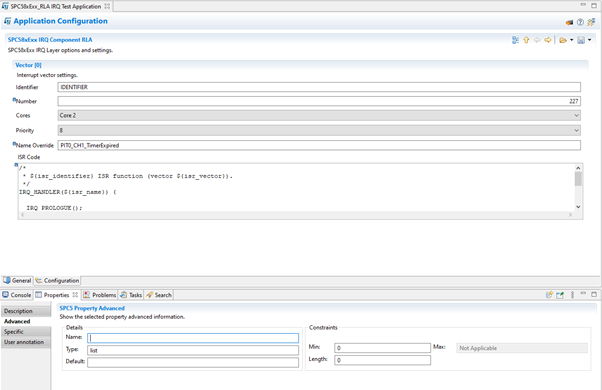The height and width of the screenshot is (390, 602).
Task: Click the Min constraint field
Action: coord(382,348)
